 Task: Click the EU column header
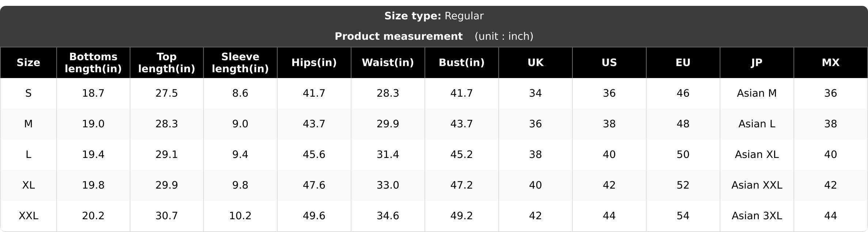(x=683, y=63)
